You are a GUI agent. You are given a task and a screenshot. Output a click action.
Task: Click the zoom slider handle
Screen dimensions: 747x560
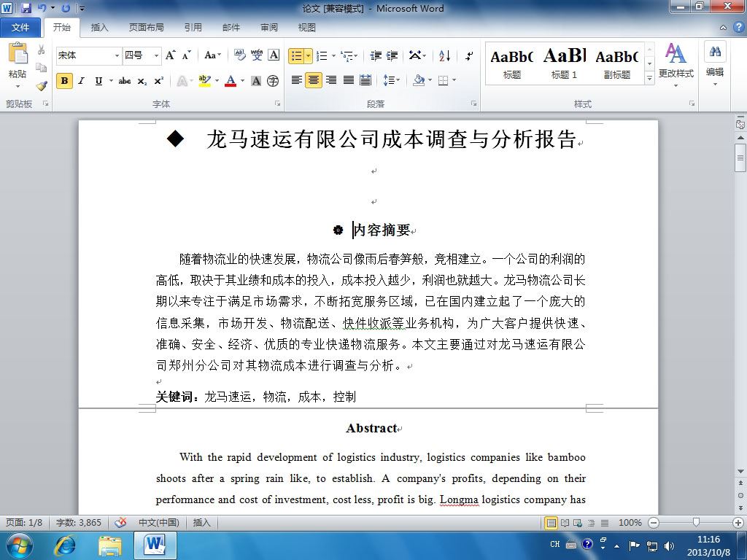pos(696,522)
